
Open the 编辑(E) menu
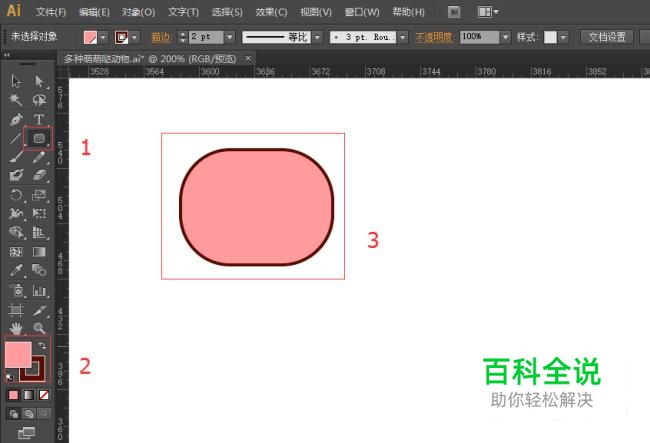[94, 12]
